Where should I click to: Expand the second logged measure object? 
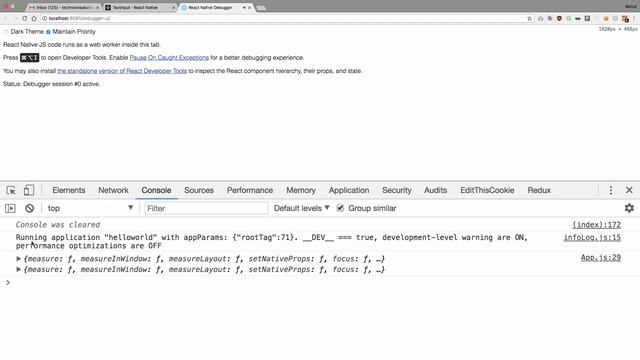click(x=18, y=269)
